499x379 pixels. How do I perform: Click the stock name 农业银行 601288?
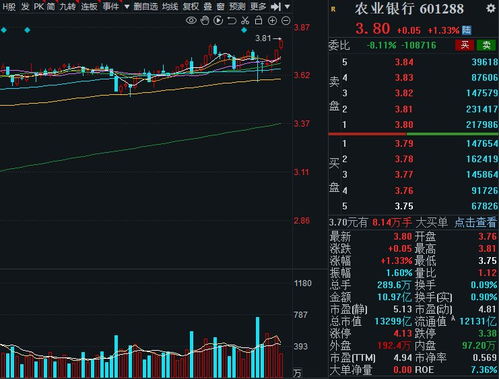tap(409, 9)
